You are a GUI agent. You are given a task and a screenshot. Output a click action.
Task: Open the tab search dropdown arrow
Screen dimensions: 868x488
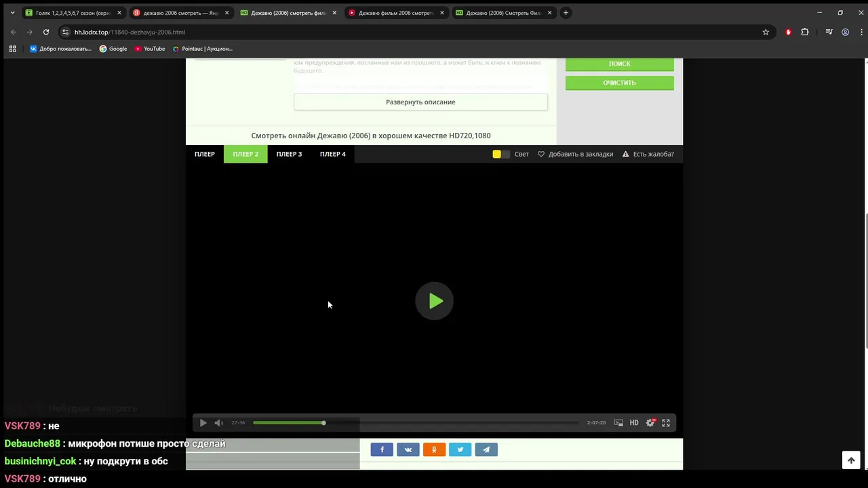click(12, 13)
